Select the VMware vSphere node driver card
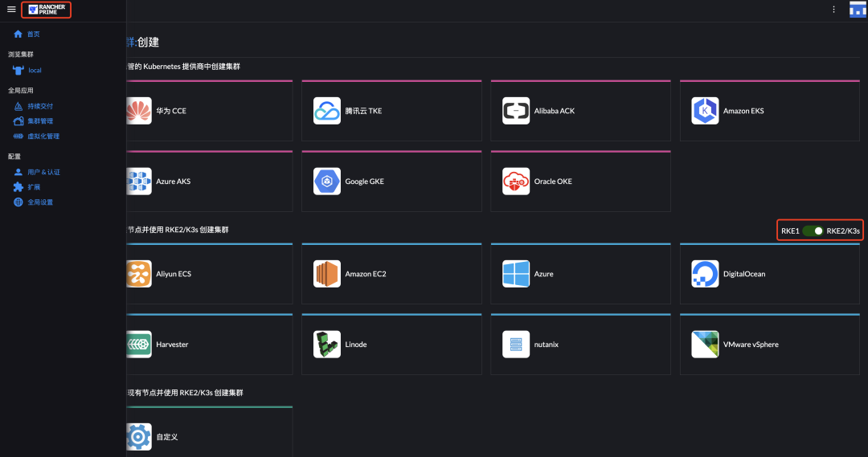This screenshot has height=457, width=868. 769,344
